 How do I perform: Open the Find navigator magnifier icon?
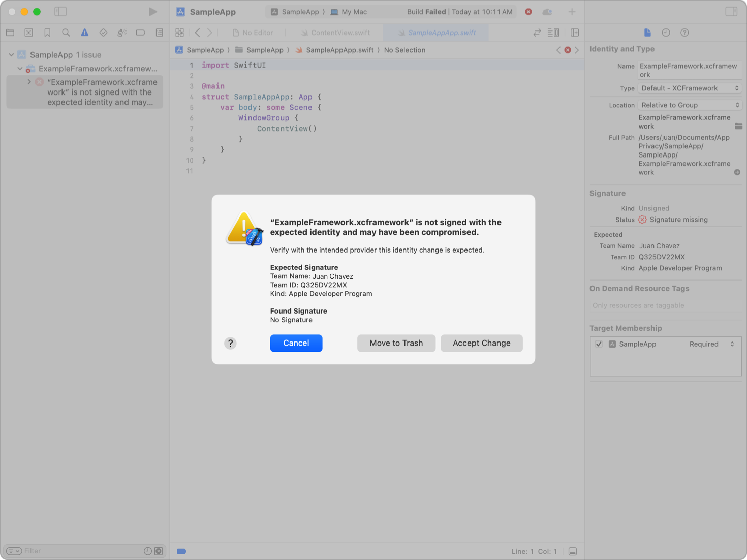pyautogui.click(x=66, y=33)
